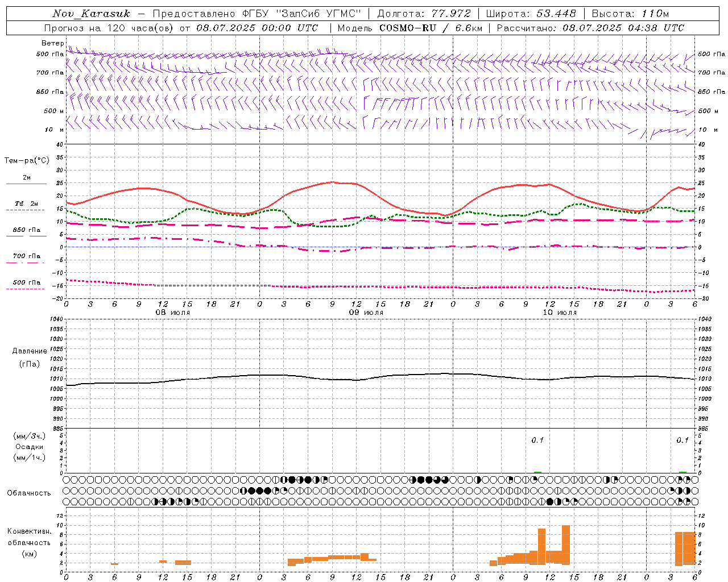Click the '10 м' wind level label on left
The width and height of the screenshot is (728, 582).
click(55, 130)
